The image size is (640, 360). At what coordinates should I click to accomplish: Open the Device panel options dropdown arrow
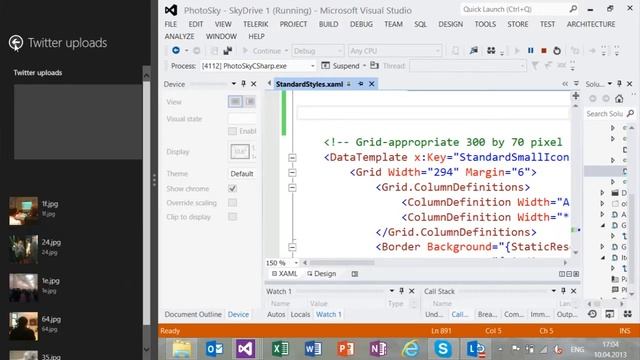233,84
